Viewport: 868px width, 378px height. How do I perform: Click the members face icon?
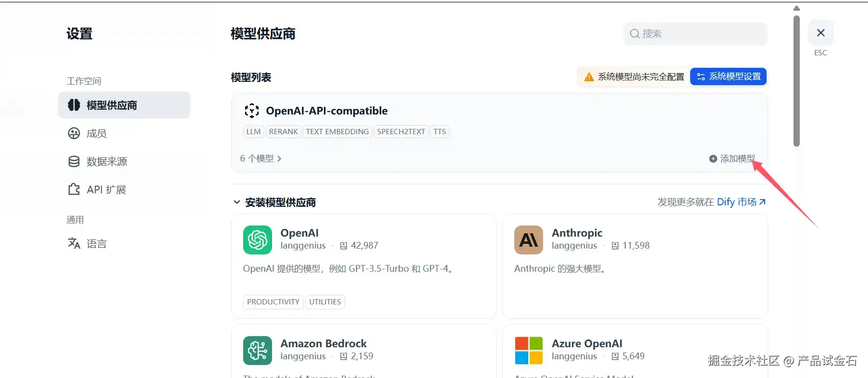point(74,133)
